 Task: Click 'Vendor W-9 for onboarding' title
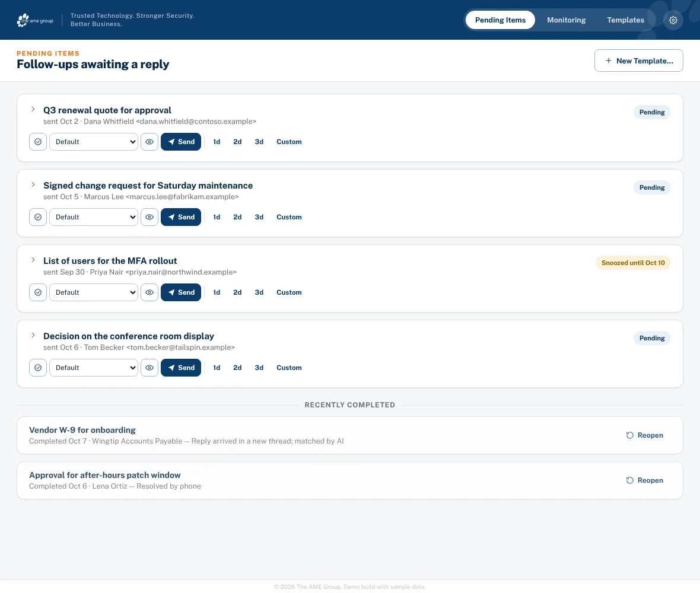tap(82, 430)
